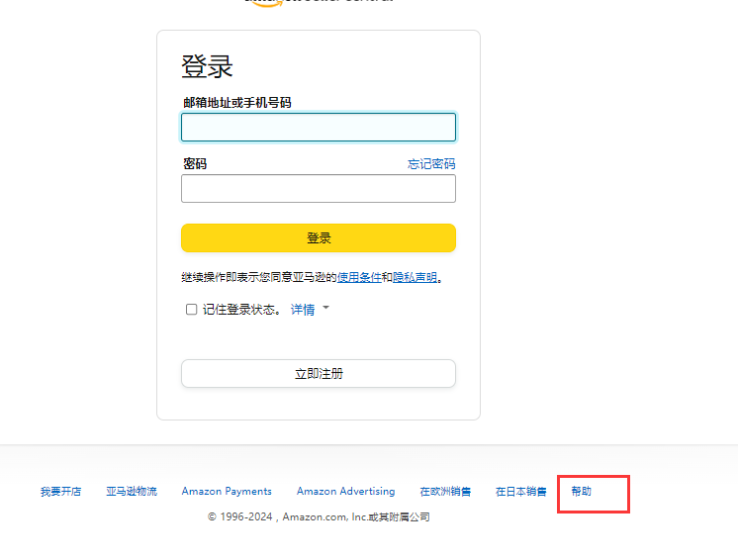Click the 登录 heading text

coord(207,66)
